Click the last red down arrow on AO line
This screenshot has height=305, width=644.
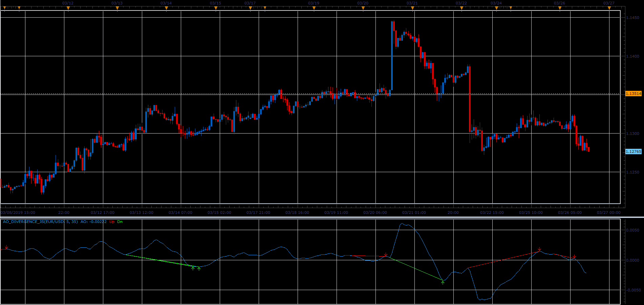tap(574, 257)
